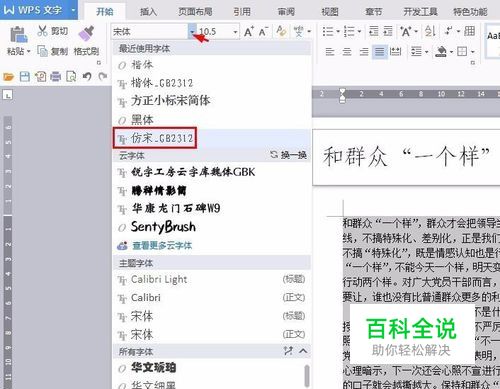Open bulleted list style dropdown arrow
The image size is (500, 389).
point(338,32)
